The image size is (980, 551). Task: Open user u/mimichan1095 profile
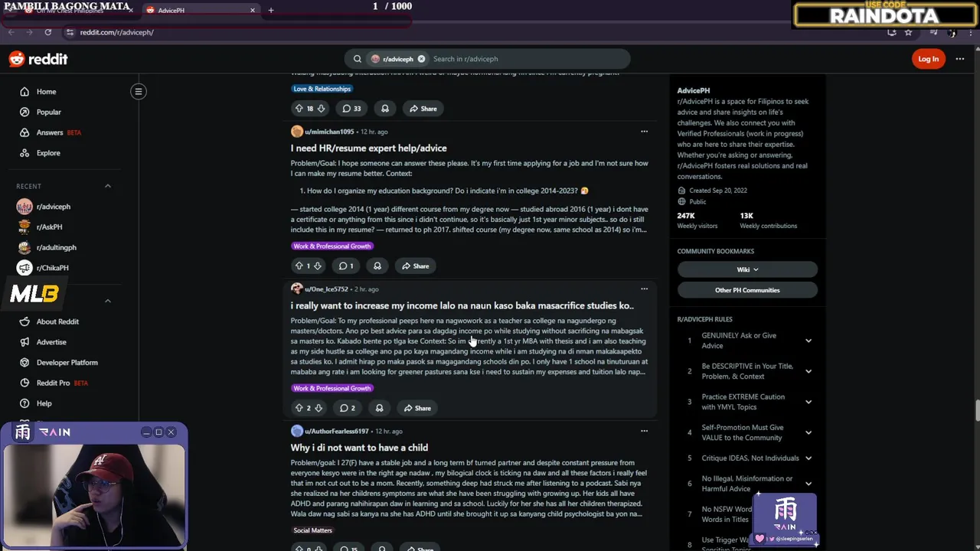(329, 132)
